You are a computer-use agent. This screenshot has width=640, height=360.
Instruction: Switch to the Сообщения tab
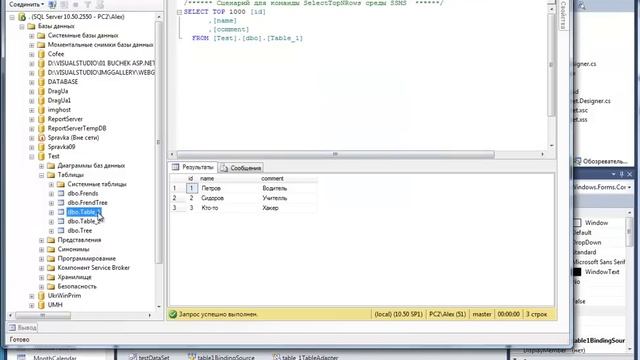click(x=241, y=168)
